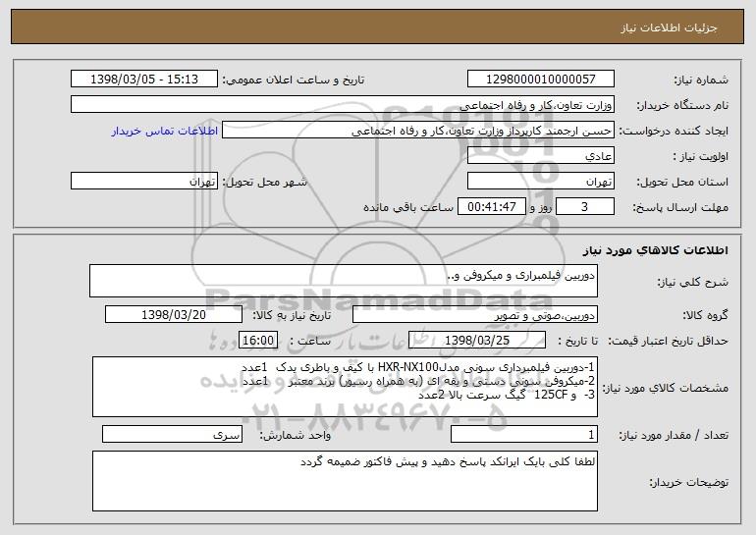Select the label نام دستگاه خریدار
Viewport: 756px width, 535px height.
pos(682,105)
